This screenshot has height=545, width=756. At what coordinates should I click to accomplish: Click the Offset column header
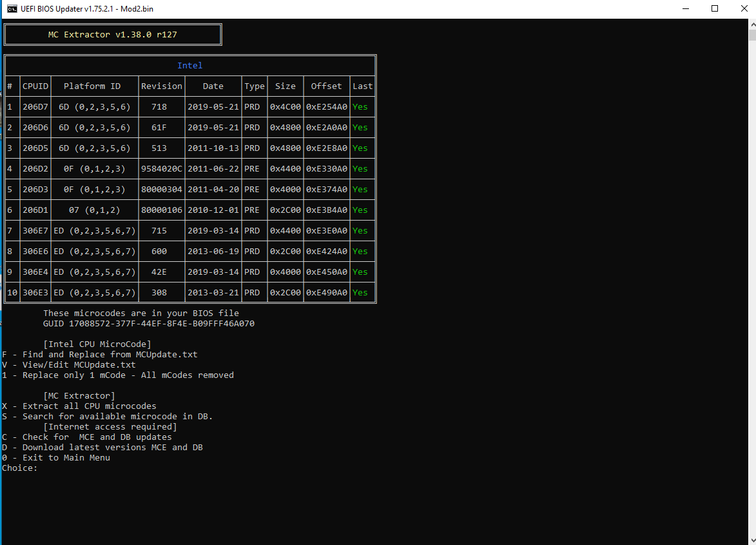point(326,86)
